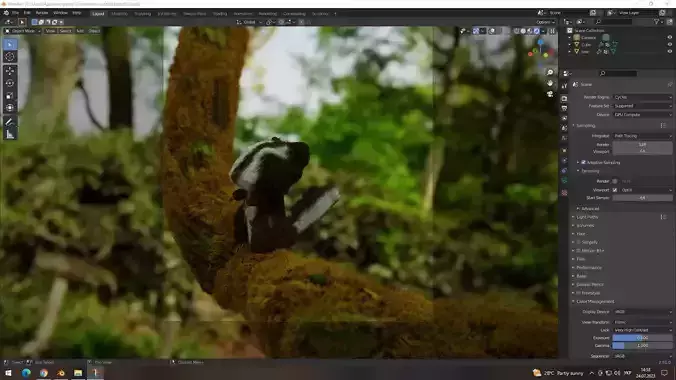This screenshot has height=380, width=676.
Task: Click the Exposure slider
Action: (642, 338)
